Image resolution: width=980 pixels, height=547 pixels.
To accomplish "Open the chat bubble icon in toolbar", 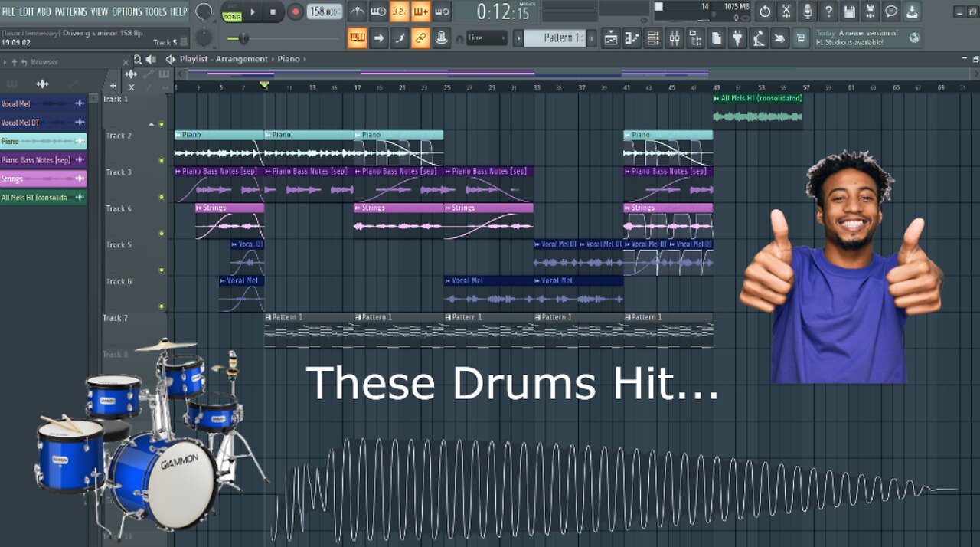I will pyautogui.click(x=890, y=11).
